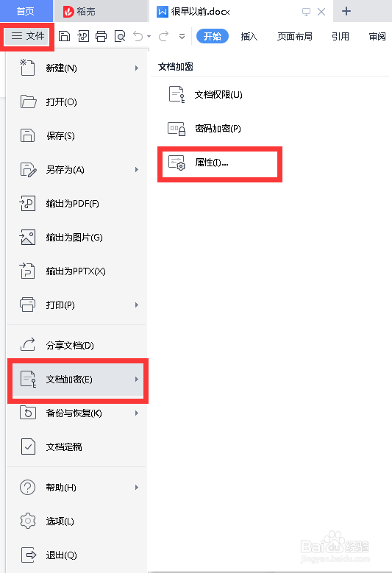The width and height of the screenshot is (392, 573).
Task: Click the export to PDF toolbar icon
Action: tap(83, 36)
